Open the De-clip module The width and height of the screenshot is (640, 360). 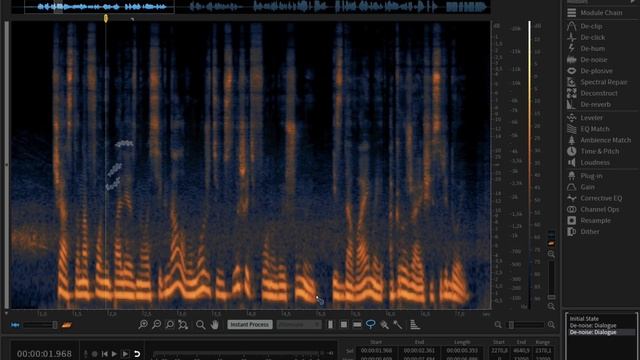[585, 26]
